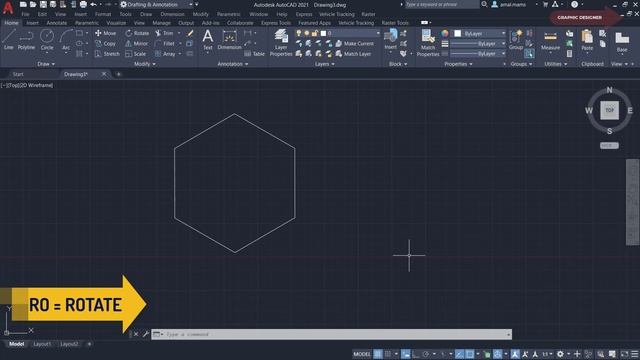The width and height of the screenshot is (640, 360).
Task: Expand the Properties panel
Action: tap(458, 64)
